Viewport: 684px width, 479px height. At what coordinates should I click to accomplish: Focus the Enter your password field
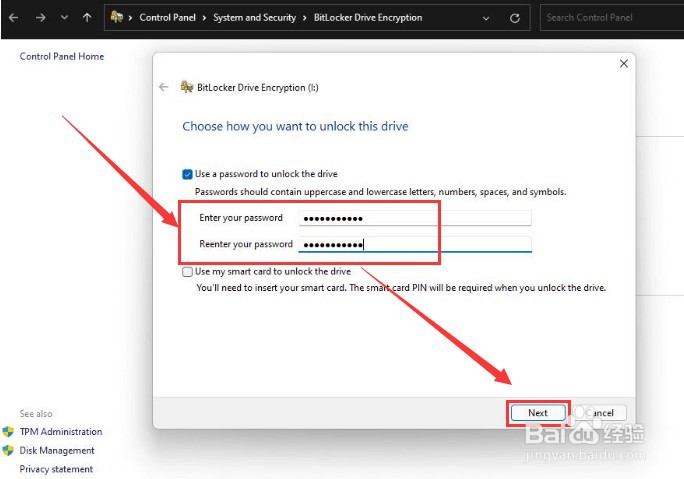(415, 218)
